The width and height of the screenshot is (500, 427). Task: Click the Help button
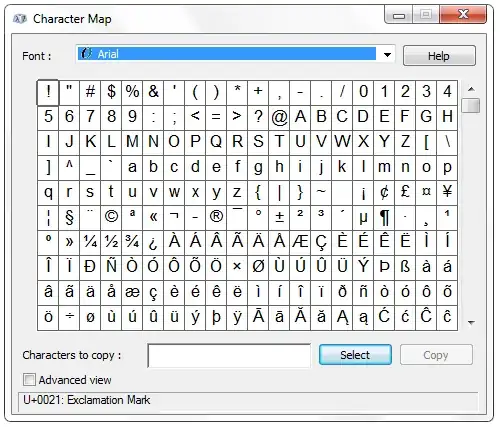point(439,56)
